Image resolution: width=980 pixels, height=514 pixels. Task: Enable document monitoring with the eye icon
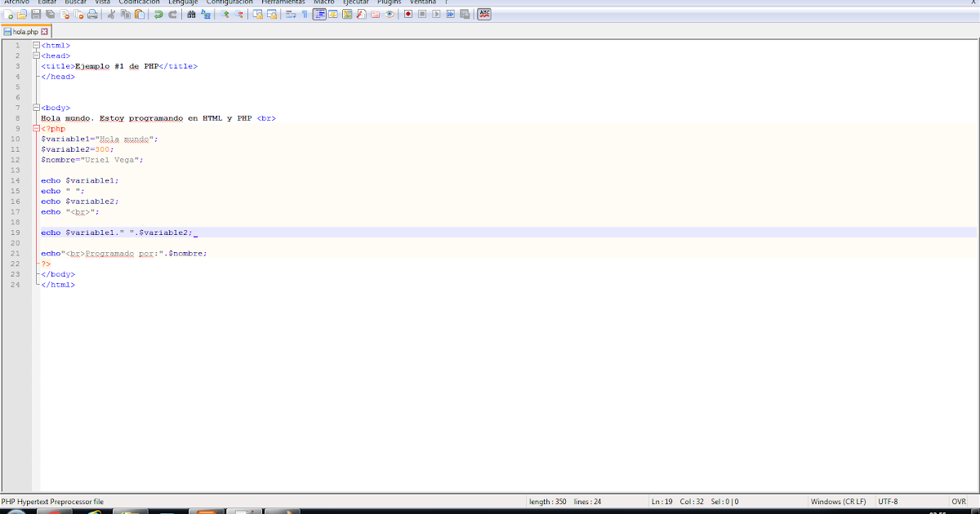389,14
